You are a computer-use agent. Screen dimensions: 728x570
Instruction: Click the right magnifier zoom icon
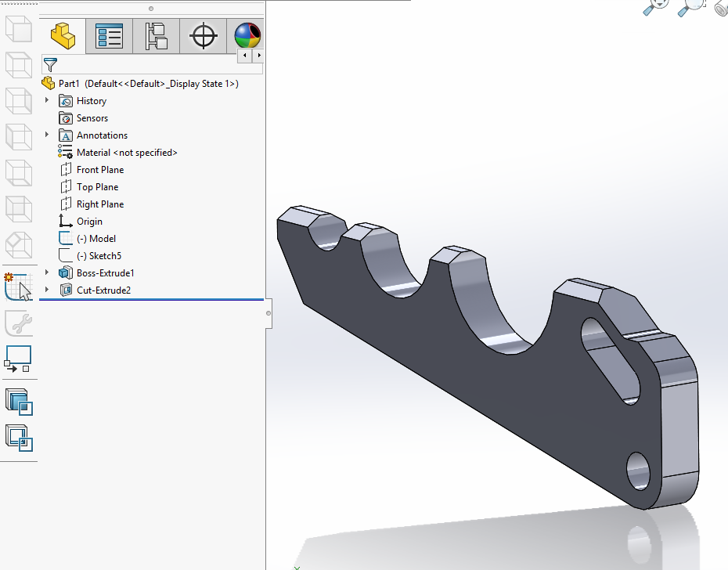tap(691, 8)
